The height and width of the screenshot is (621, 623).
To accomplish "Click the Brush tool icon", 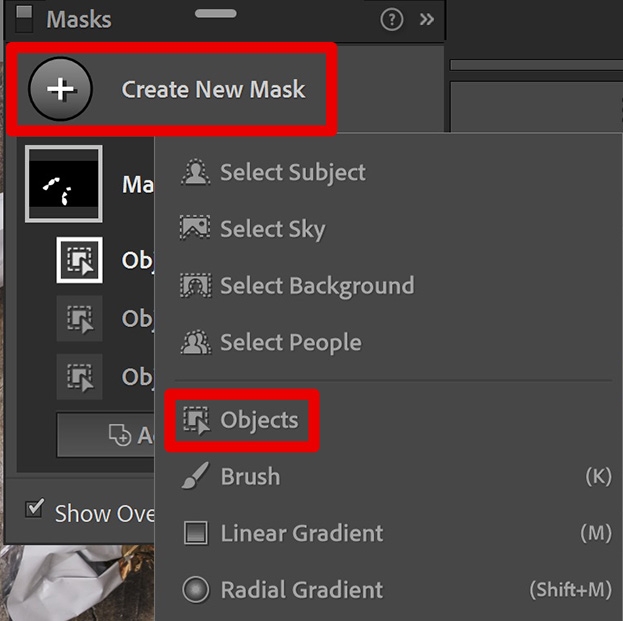I will 195,476.
